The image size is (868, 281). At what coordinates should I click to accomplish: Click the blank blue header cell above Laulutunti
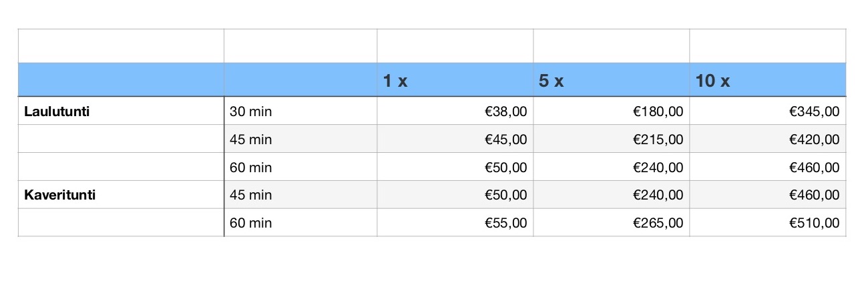coord(121,80)
